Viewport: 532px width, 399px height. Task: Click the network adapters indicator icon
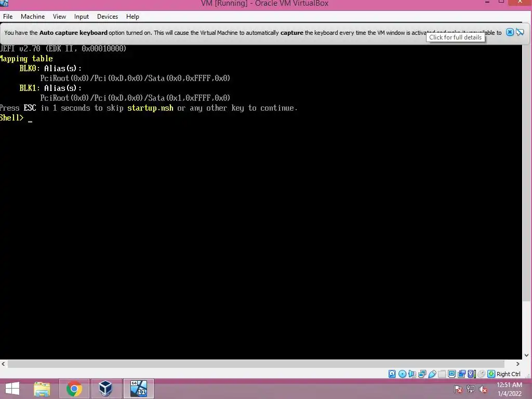pyautogui.click(x=422, y=374)
